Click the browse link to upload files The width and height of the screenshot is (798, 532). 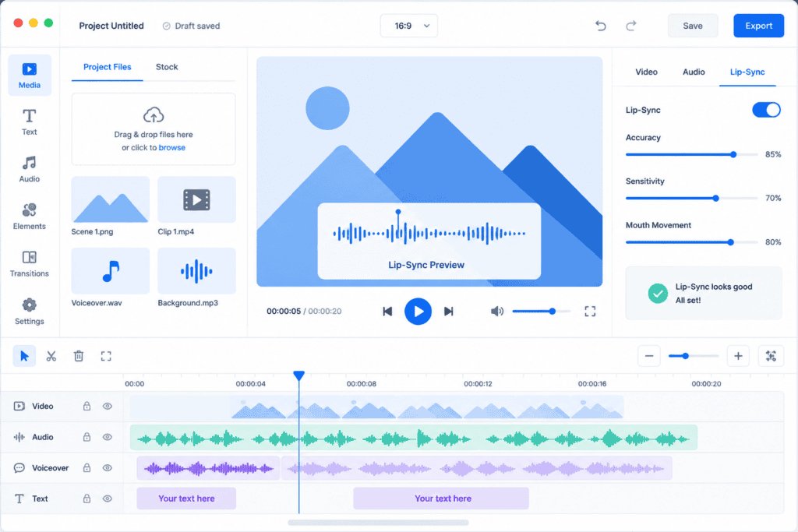tap(172, 148)
